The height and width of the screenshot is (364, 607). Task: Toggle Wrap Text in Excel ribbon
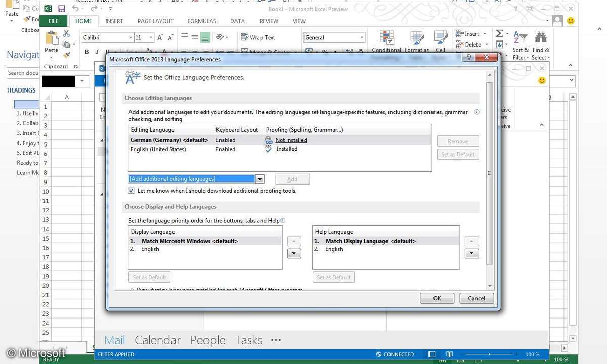click(x=258, y=37)
